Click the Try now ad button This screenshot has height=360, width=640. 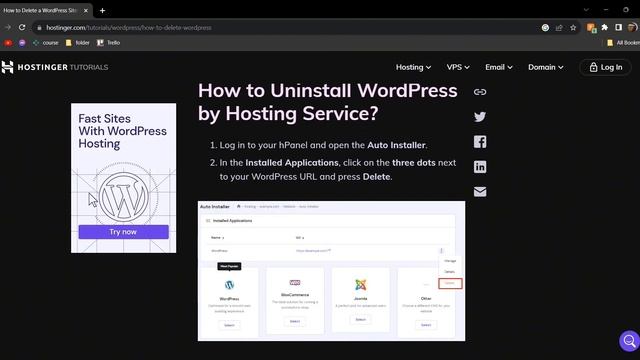(x=123, y=232)
